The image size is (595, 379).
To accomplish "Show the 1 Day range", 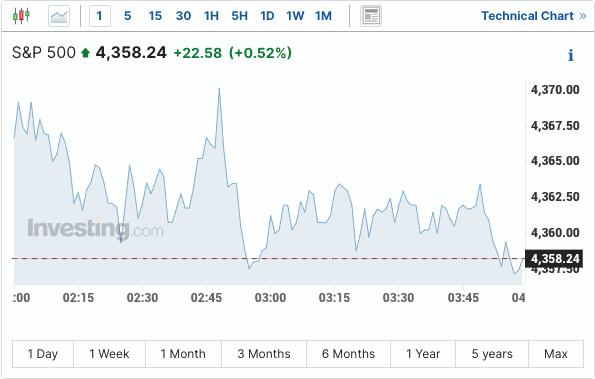I will 43,354.
